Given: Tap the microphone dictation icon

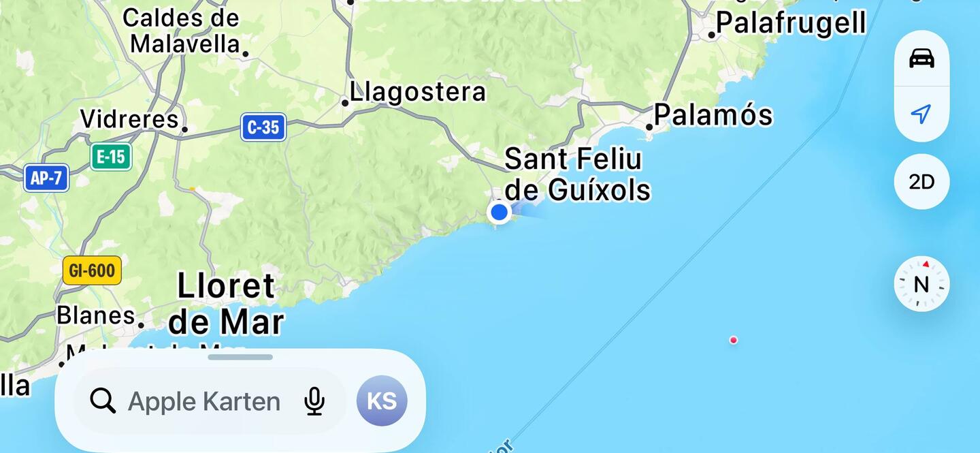Looking at the screenshot, I should click(x=314, y=401).
